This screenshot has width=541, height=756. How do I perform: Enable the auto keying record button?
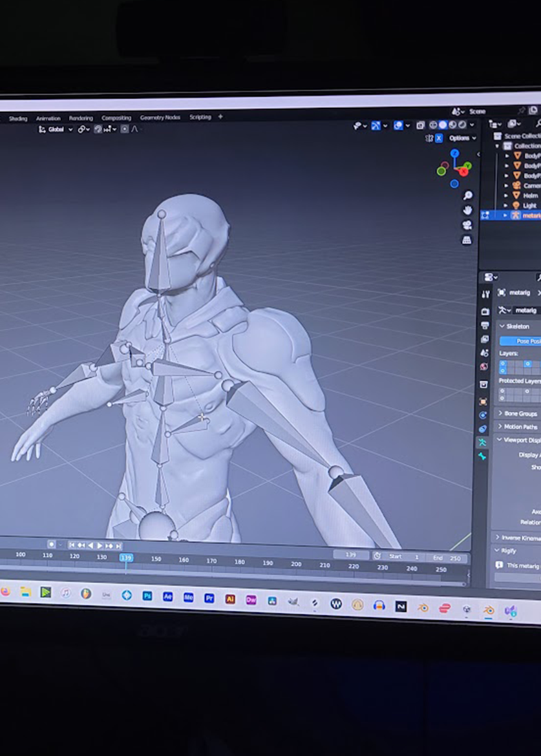pyautogui.click(x=52, y=545)
